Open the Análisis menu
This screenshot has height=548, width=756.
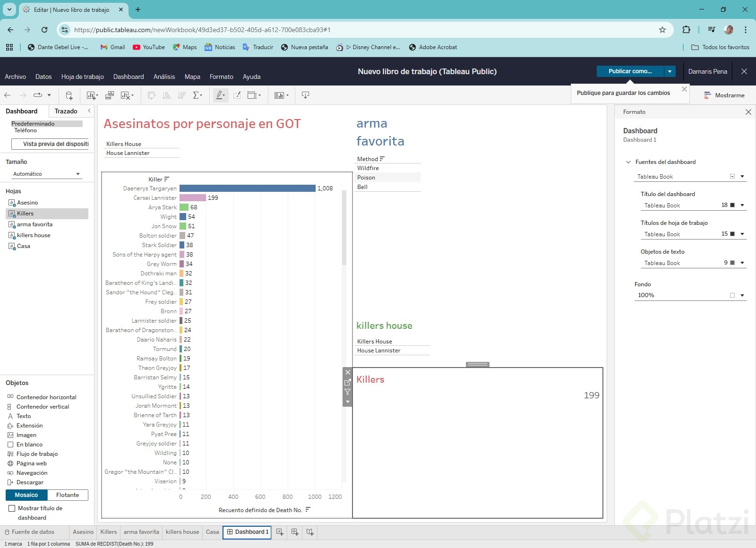click(164, 77)
